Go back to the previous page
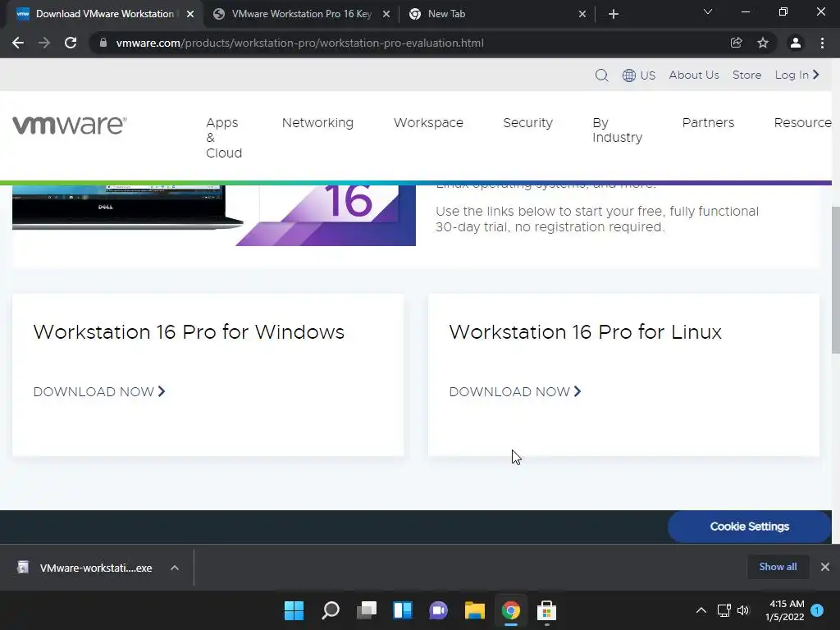This screenshot has height=630, width=840. pos(18,43)
